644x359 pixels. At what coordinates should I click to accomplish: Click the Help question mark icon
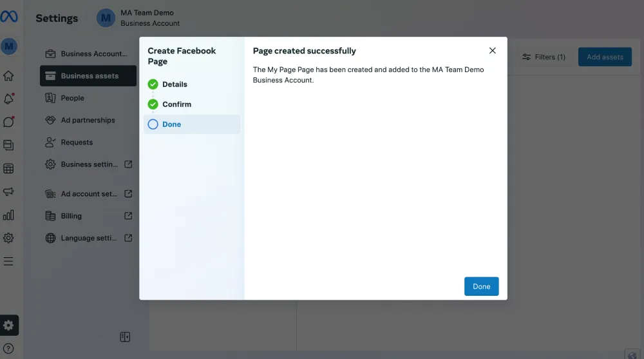(8, 349)
